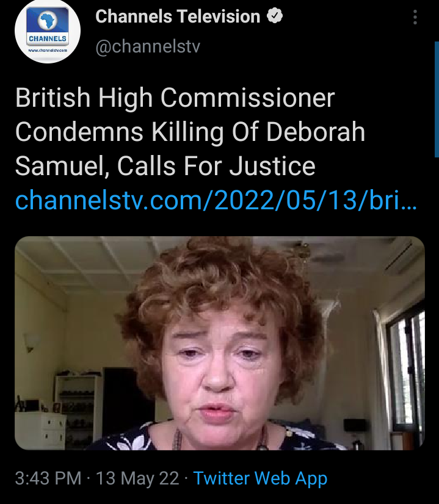Open the three-dot more options menu
439x504 pixels.
tap(415, 17)
